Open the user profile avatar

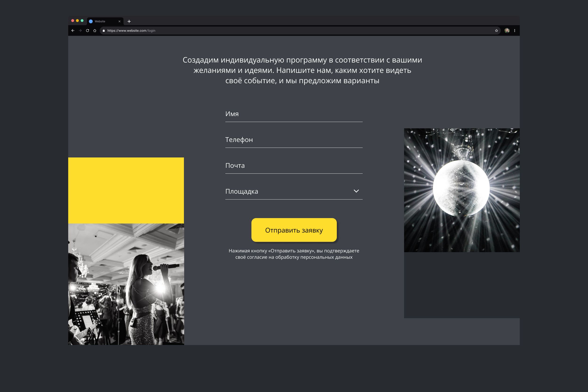(x=507, y=31)
